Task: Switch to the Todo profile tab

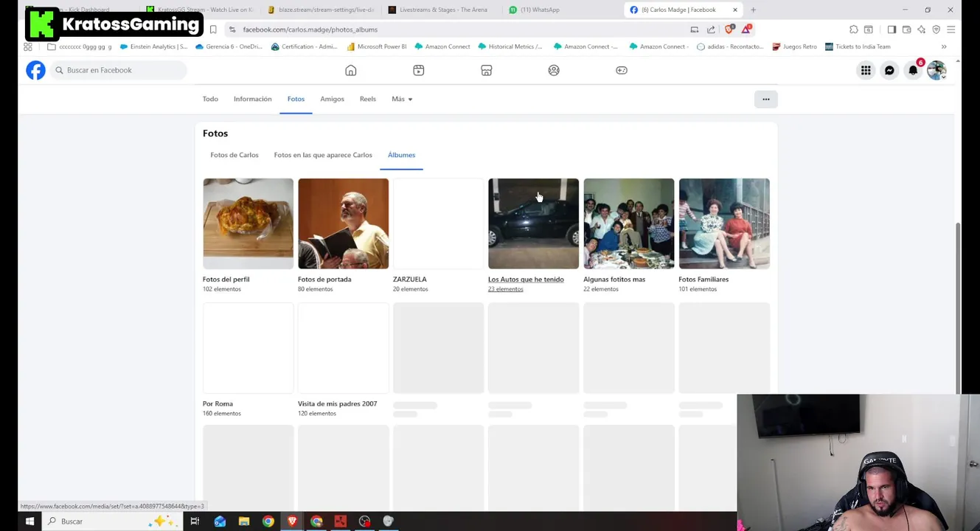Action: coord(210,99)
